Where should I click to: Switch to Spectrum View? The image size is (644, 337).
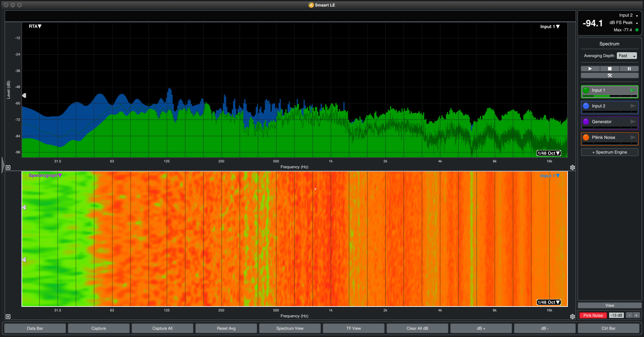[x=290, y=328]
